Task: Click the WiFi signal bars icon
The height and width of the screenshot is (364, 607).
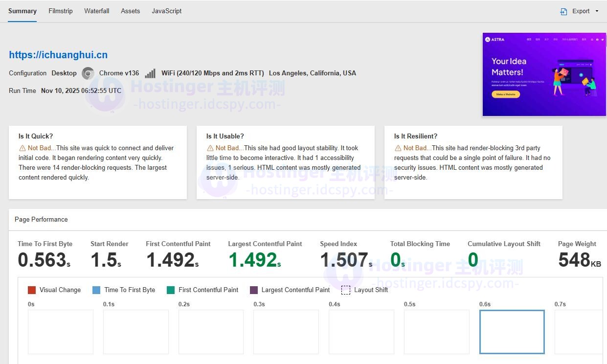Action: click(150, 73)
